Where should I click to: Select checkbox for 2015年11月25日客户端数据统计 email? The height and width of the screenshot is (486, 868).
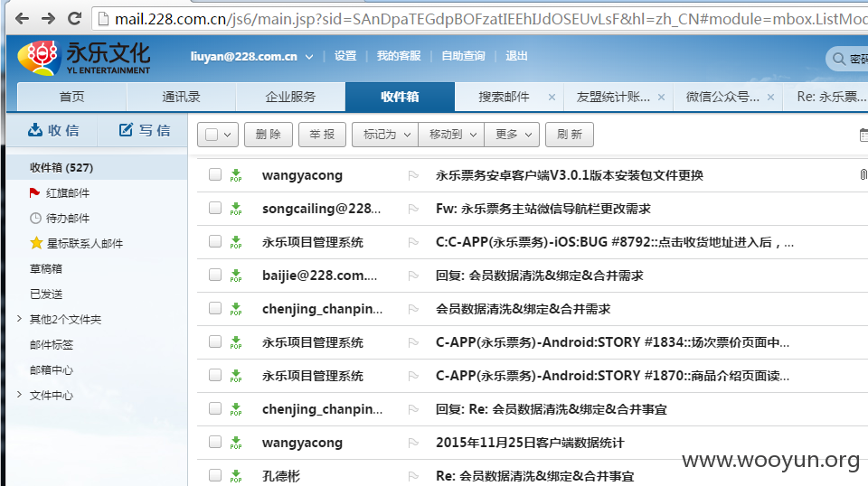[215, 442]
